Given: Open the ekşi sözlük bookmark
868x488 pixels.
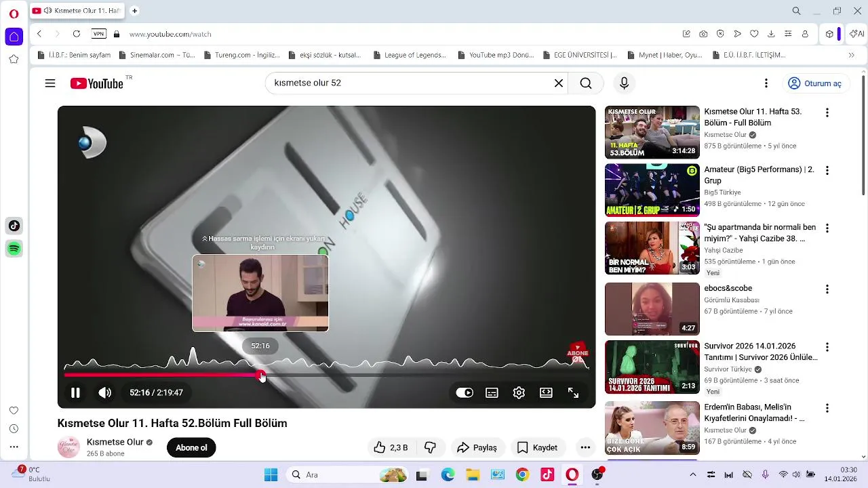Looking at the screenshot, I should [325, 55].
